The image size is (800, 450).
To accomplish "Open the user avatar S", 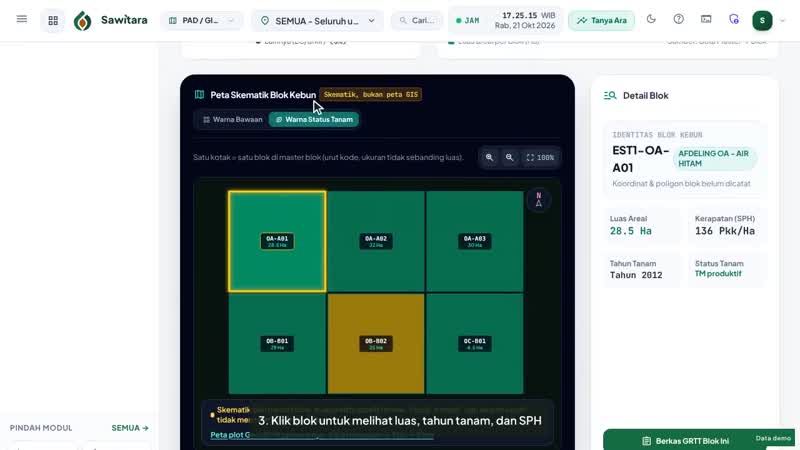I will [762, 20].
